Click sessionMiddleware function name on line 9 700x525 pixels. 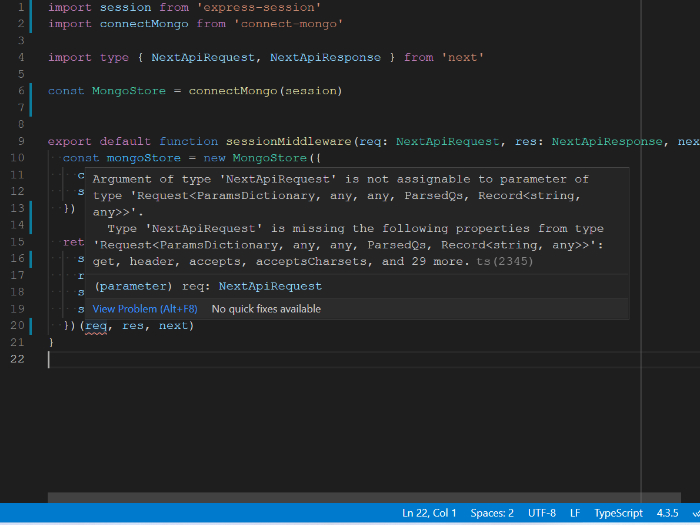tap(289, 142)
